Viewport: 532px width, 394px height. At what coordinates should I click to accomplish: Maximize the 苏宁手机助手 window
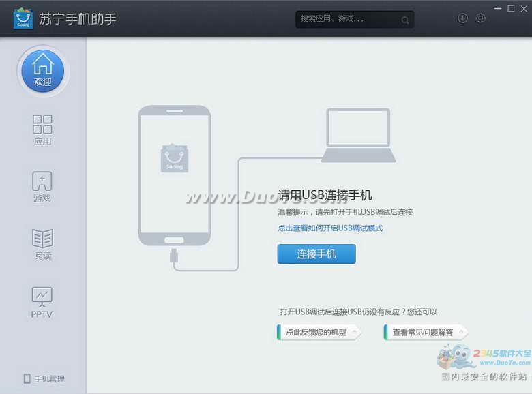511,8
